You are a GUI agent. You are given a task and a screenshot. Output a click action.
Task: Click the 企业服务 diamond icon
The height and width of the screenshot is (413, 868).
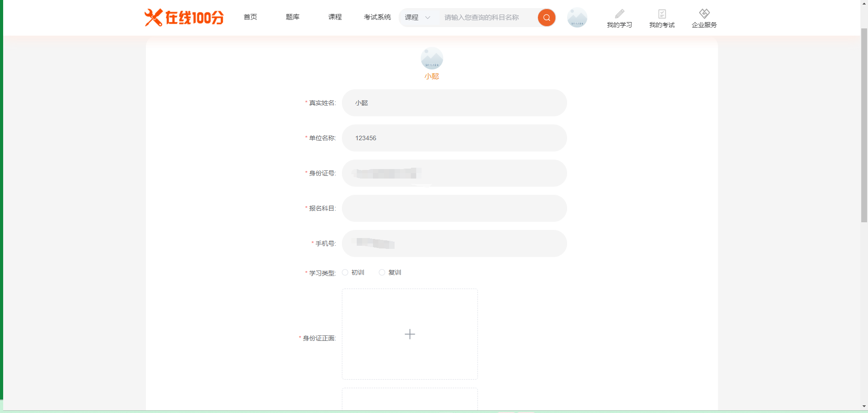coord(704,14)
